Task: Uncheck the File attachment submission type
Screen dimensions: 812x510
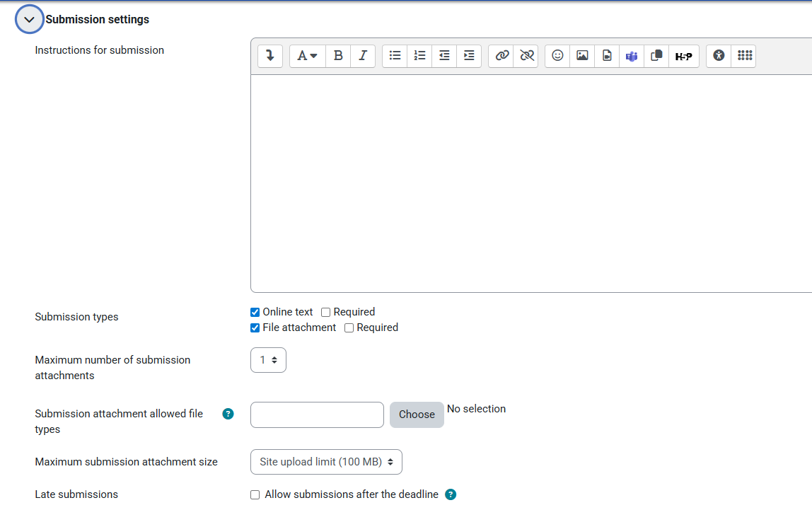Action: [255, 328]
